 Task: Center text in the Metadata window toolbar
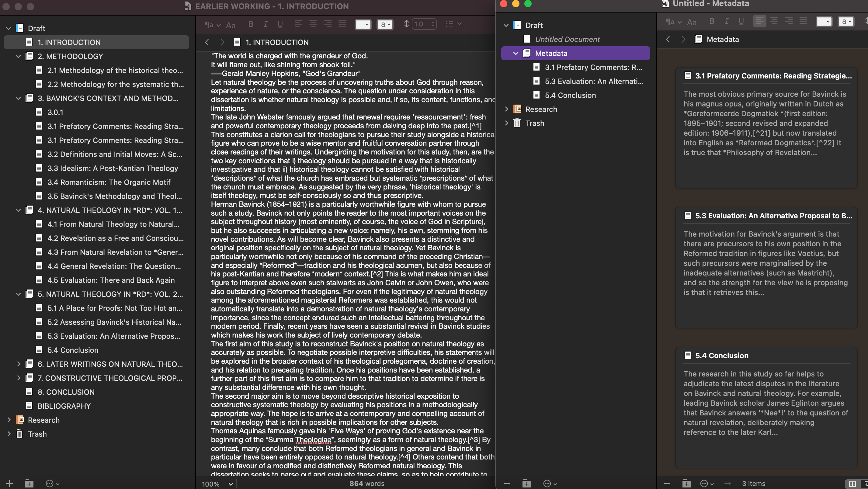pyautogui.click(x=774, y=21)
